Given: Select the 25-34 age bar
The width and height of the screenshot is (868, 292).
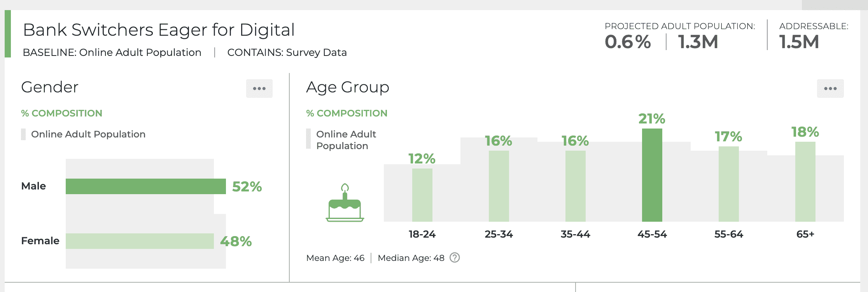Looking at the screenshot, I should tap(499, 186).
